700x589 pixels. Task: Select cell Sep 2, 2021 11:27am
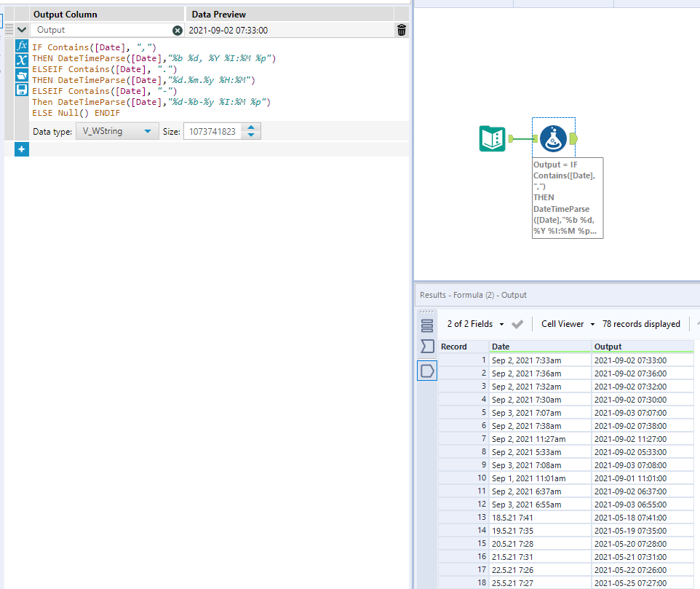point(540,439)
